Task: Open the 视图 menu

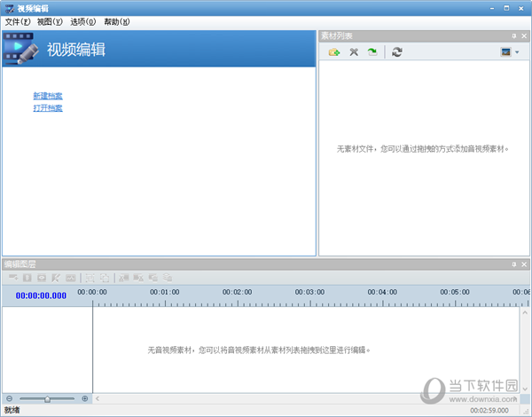Action: click(x=50, y=21)
